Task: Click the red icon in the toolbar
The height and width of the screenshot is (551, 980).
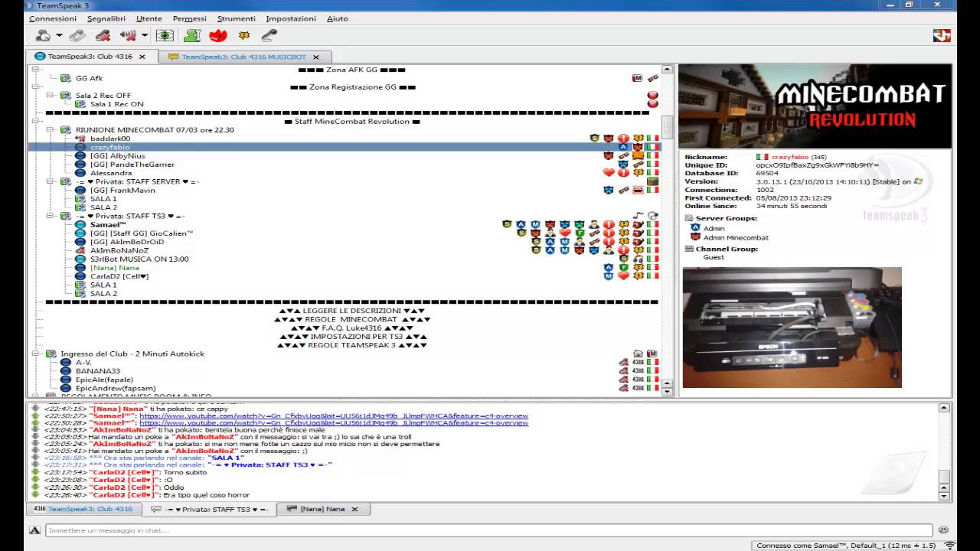Action: pyautogui.click(x=218, y=35)
